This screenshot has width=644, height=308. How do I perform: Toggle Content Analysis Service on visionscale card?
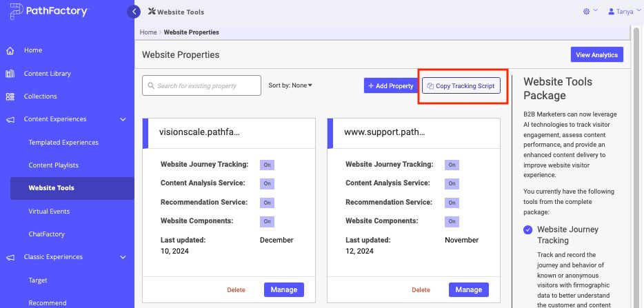(267, 184)
